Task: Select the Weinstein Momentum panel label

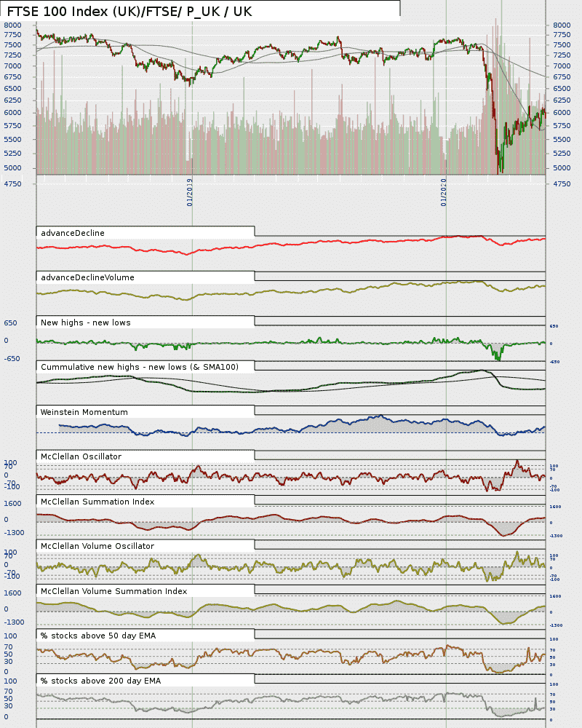Action: pyautogui.click(x=84, y=412)
